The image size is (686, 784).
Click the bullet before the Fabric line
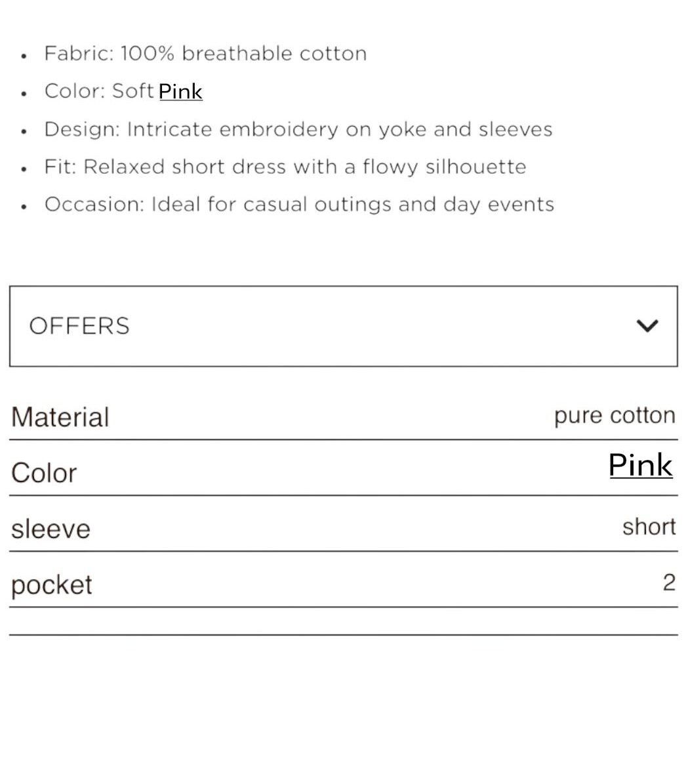[x=24, y=56]
